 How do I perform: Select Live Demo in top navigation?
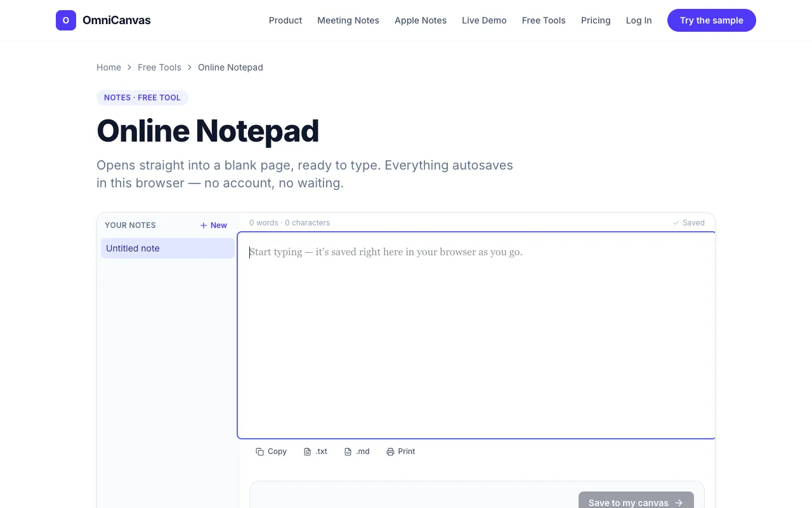coord(484,20)
